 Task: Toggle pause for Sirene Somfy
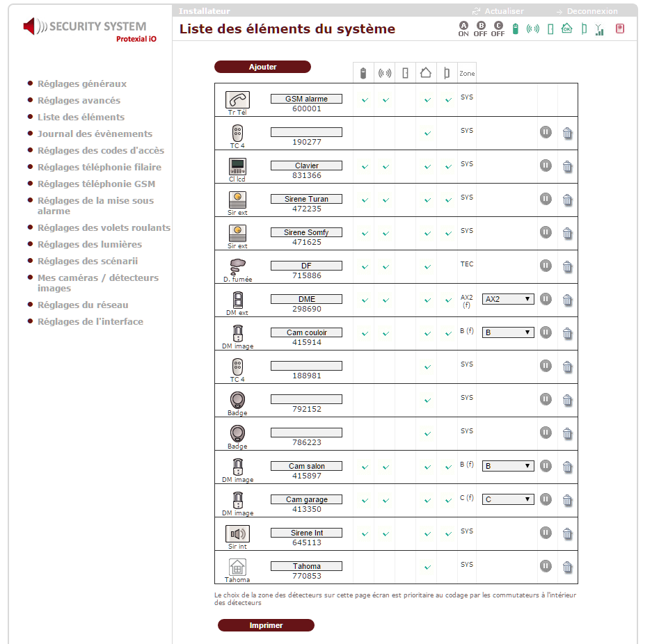point(546,232)
